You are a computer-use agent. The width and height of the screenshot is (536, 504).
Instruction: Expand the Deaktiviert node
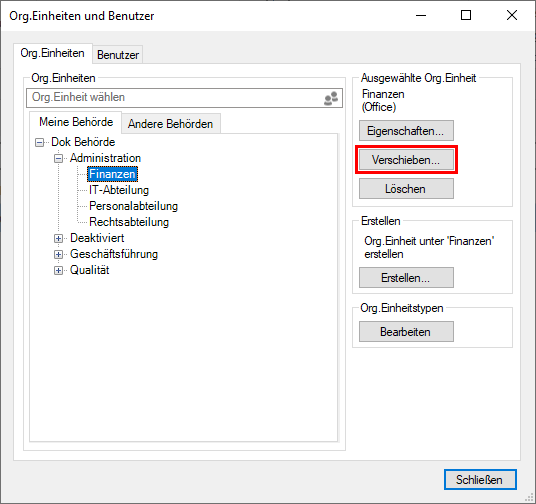point(58,238)
